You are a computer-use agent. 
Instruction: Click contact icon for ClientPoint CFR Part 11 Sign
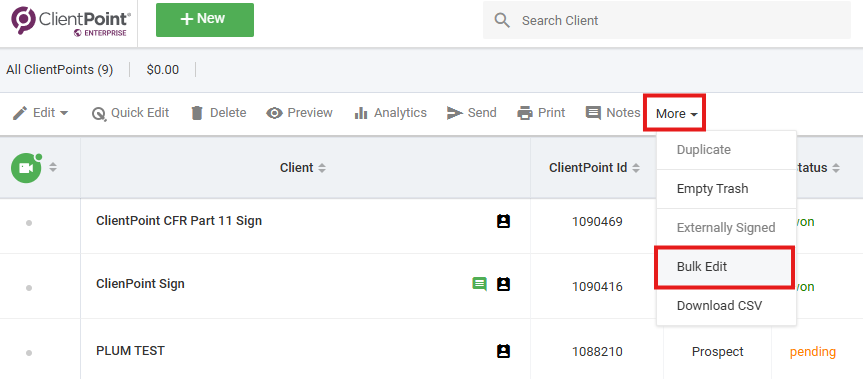click(x=503, y=221)
